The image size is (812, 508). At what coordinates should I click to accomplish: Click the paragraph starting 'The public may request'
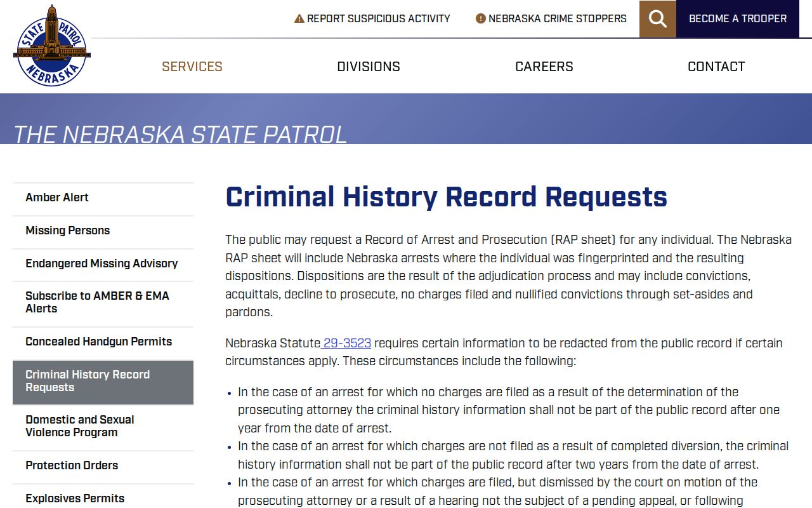[509, 276]
